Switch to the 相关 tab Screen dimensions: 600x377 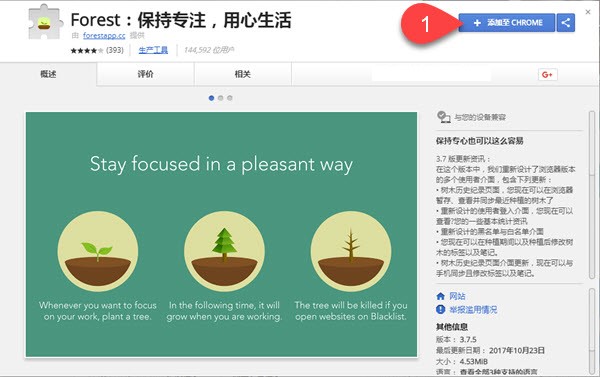[x=243, y=74]
